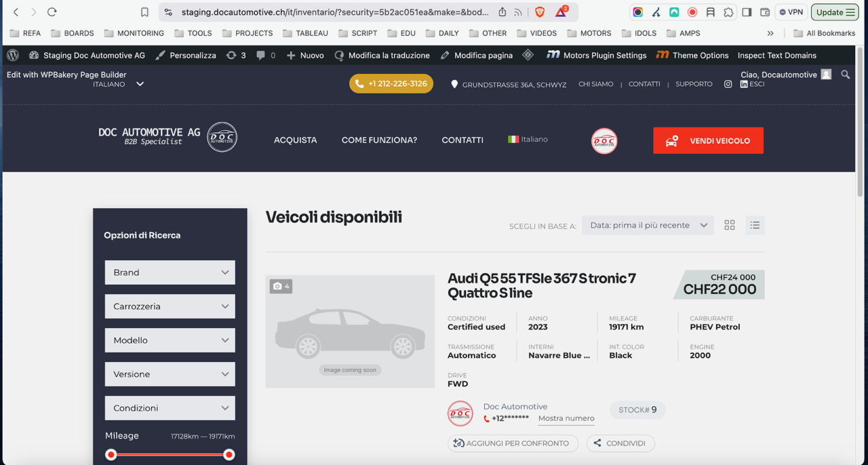Open the WordPress logo menu
Screen dimensions: 868x465
click(x=13, y=55)
